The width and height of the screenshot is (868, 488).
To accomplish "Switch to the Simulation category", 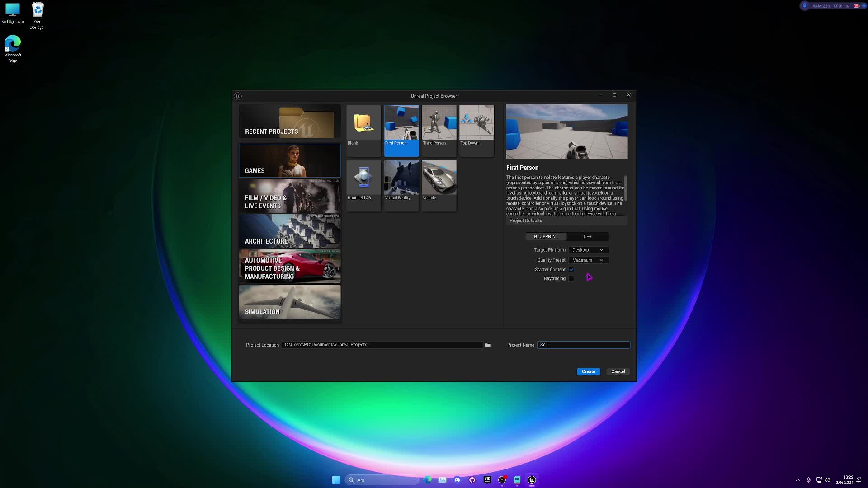I will tap(290, 302).
